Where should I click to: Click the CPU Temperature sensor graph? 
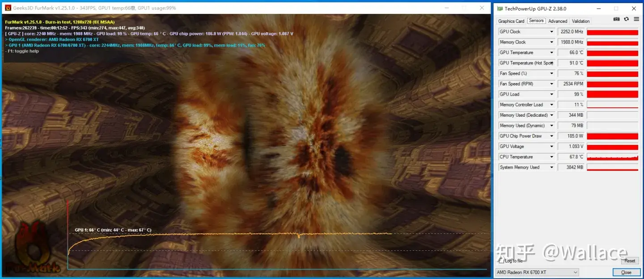click(612, 157)
